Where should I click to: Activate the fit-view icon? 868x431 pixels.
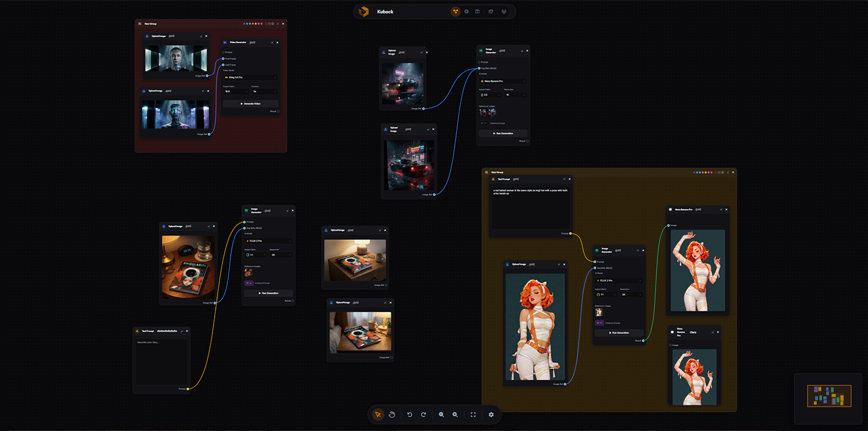473,415
